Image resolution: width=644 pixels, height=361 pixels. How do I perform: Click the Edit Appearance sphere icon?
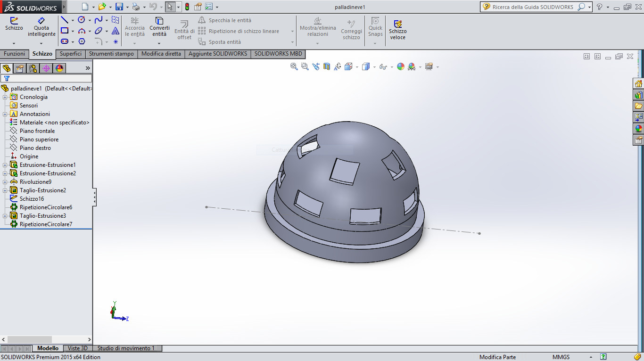(401, 67)
